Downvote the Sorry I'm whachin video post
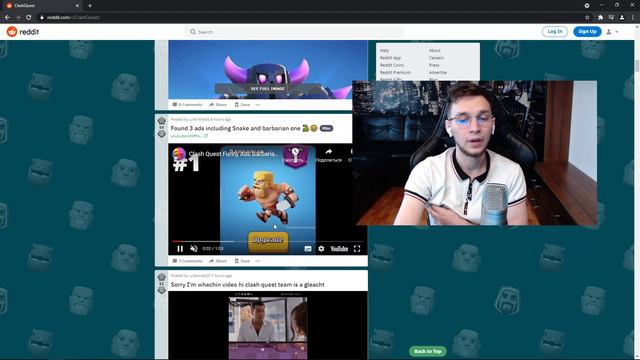The image size is (640, 360). (162, 290)
